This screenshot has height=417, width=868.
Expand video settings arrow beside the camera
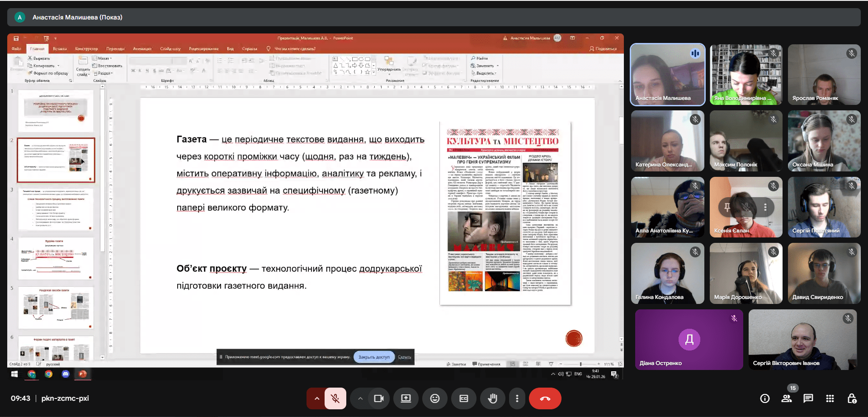(360, 398)
